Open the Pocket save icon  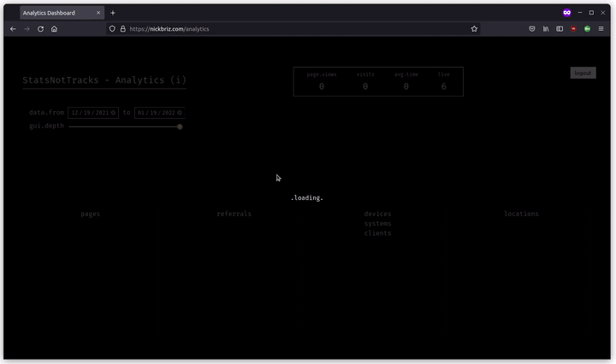(532, 29)
